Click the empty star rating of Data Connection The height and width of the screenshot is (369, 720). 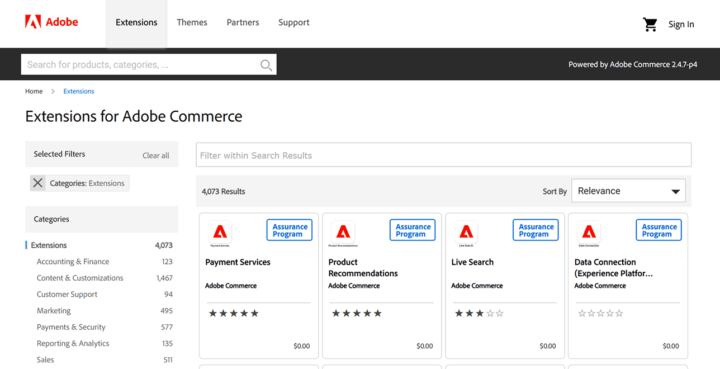(601, 313)
